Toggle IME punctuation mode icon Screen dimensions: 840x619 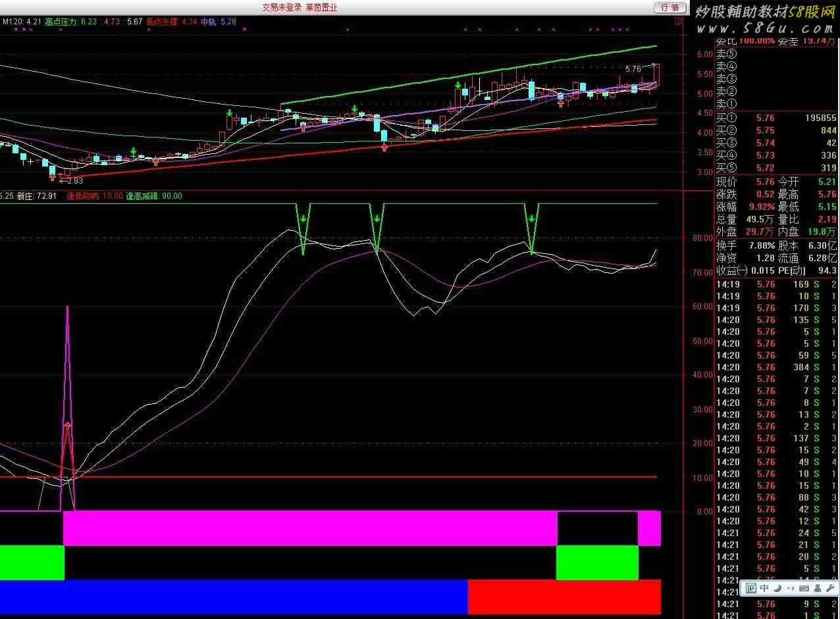tap(791, 588)
